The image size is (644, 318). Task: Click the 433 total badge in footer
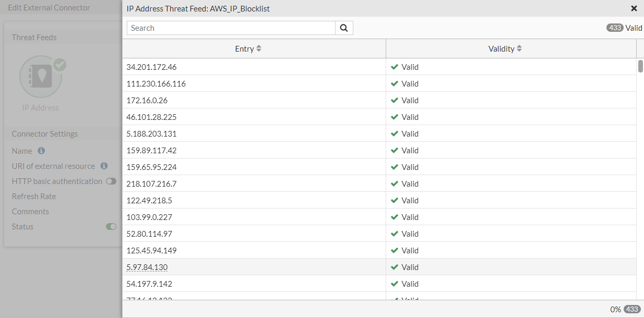pos(632,309)
